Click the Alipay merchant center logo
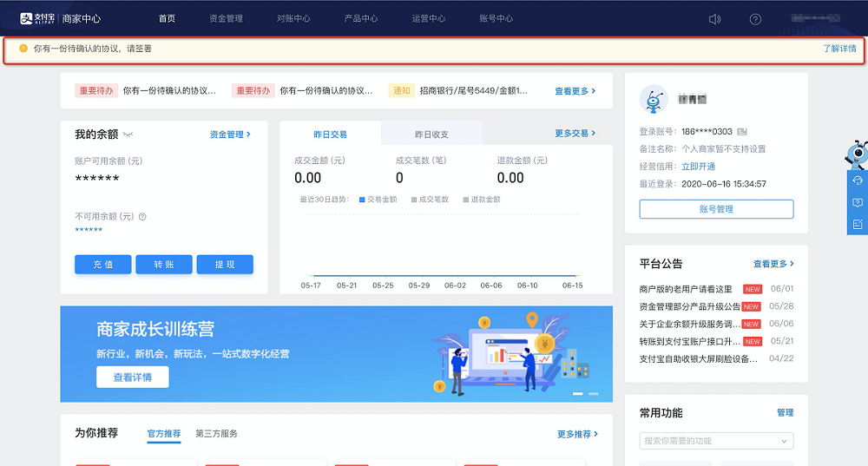This screenshot has width=868, height=466. point(61,18)
